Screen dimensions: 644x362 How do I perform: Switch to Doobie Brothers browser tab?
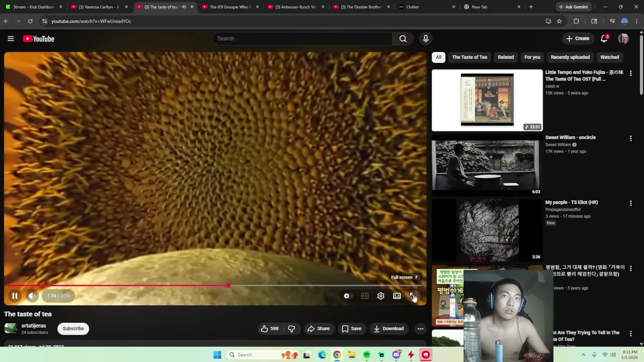click(361, 7)
